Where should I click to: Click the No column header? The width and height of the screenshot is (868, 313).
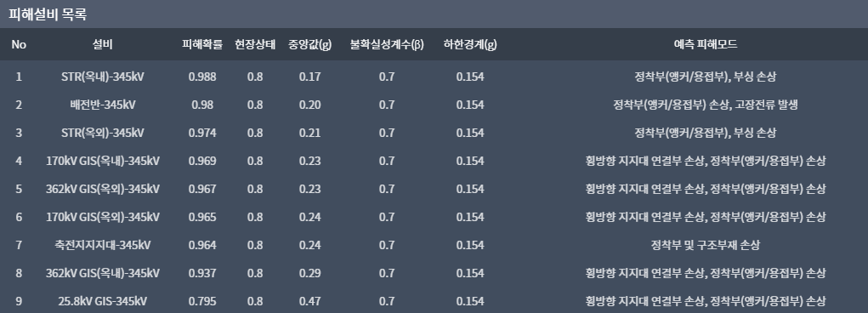(x=19, y=44)
